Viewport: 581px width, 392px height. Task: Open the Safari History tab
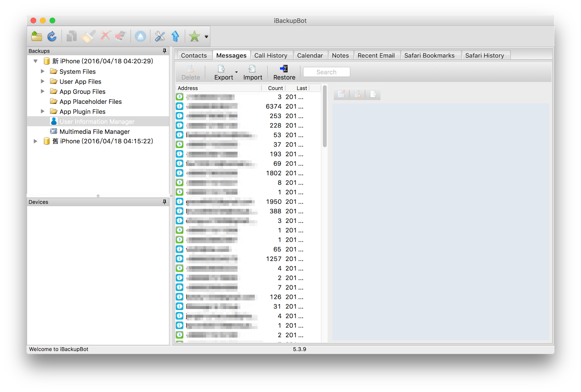click(x=485, y=56)
